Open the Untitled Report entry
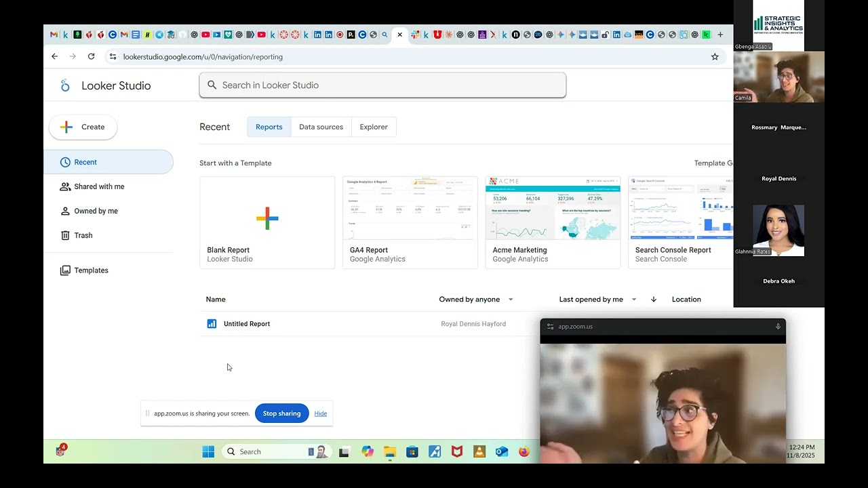The width and height of the screenshot is (868, 488). [x=247, y=324]
